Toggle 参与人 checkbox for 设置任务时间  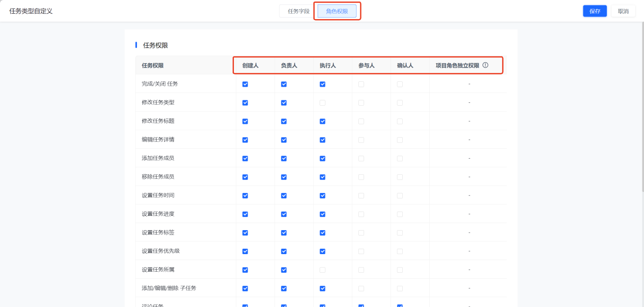tap(361, 196)
